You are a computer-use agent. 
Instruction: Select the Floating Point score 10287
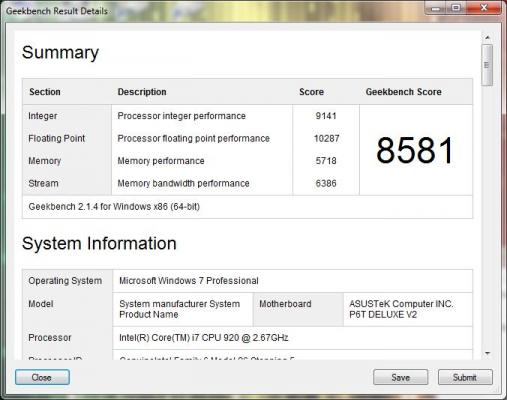click(x=326, y=138)
